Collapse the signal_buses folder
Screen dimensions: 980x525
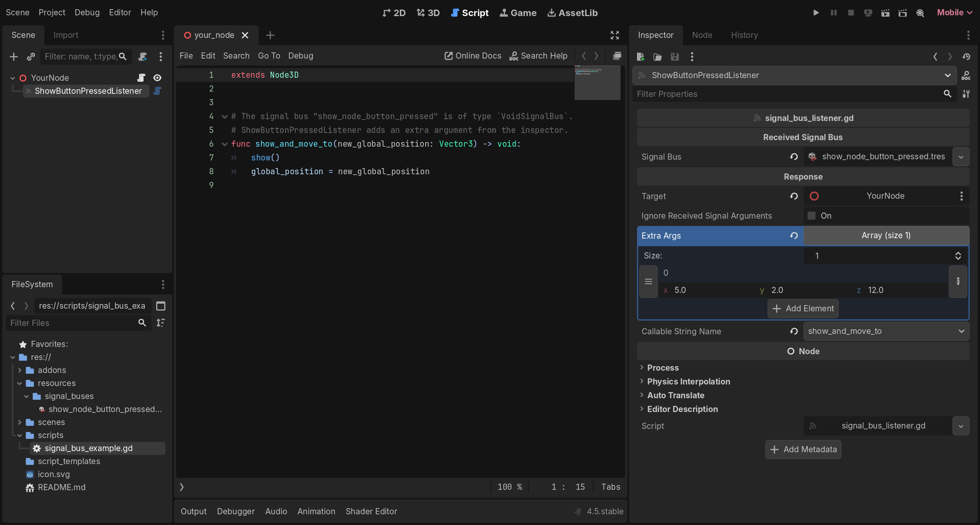click(26, 396)
